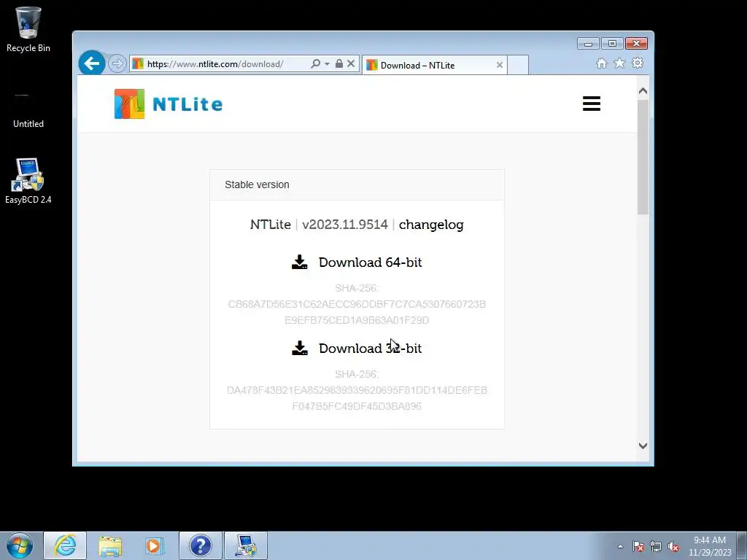The width and height of the screenshot is (747, 560).
Task: Click the muted volume tray icon
Action: 673,547
